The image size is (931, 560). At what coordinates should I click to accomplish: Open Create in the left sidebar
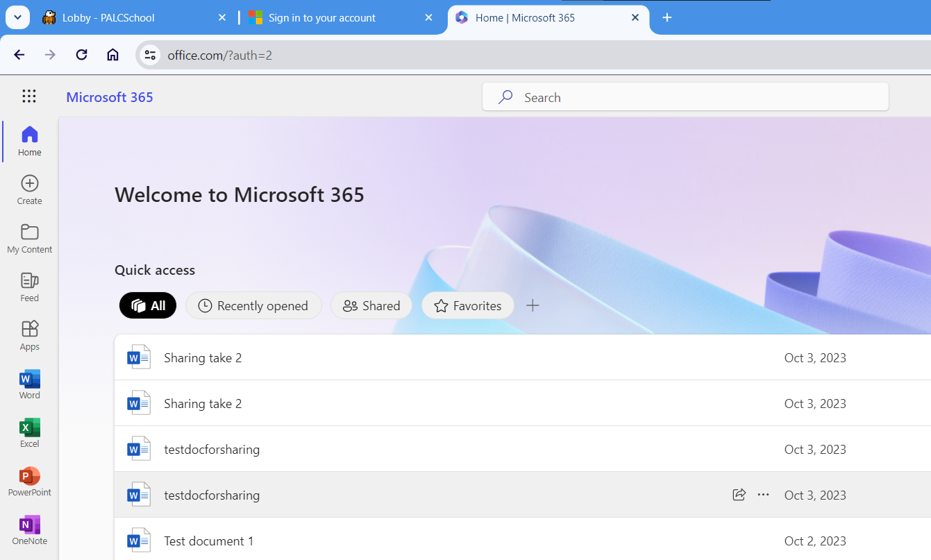click(30, 190)
